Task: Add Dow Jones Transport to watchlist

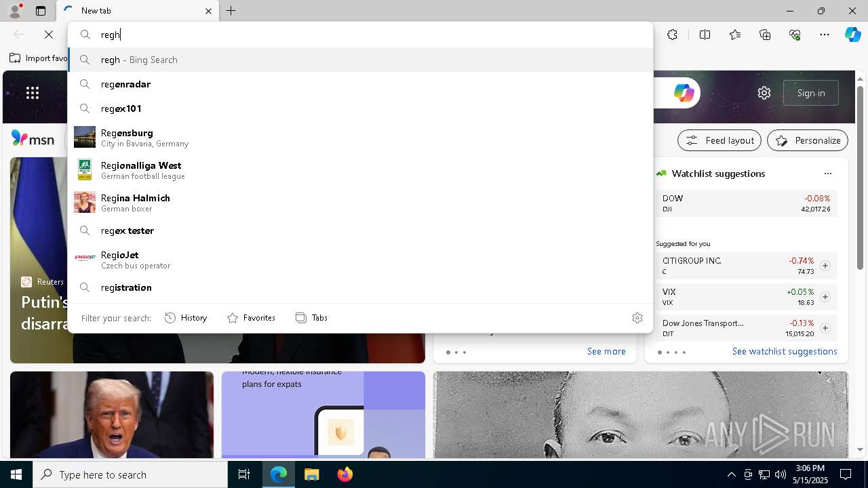Action: pyautogui.click(x=825, y=328)
